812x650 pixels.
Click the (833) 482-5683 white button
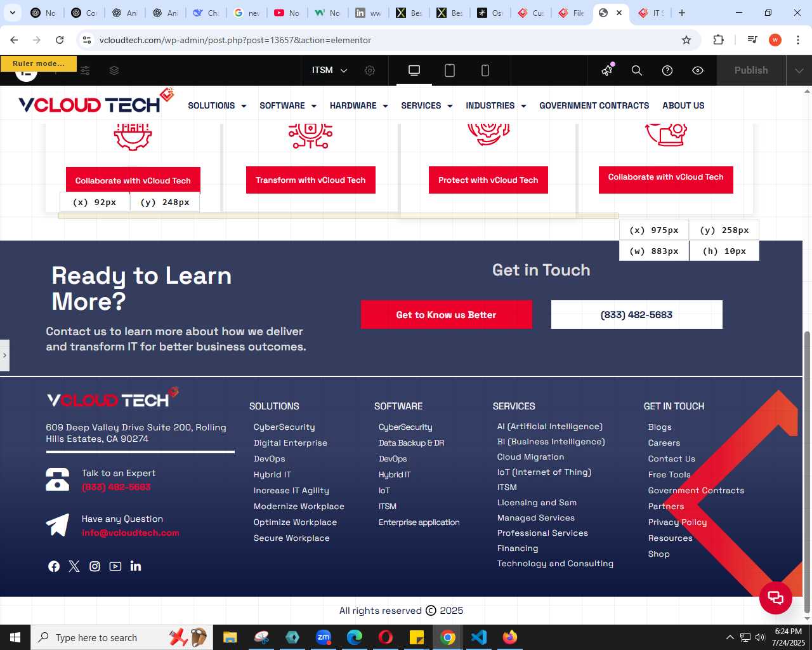point(637,315)
